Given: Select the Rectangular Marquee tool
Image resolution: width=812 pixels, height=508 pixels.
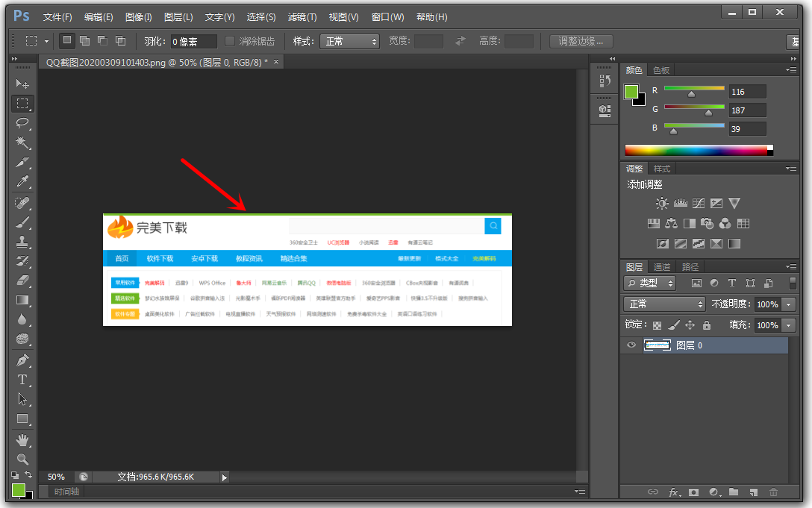Looking at the screenshot, I should tap(22, 104).
